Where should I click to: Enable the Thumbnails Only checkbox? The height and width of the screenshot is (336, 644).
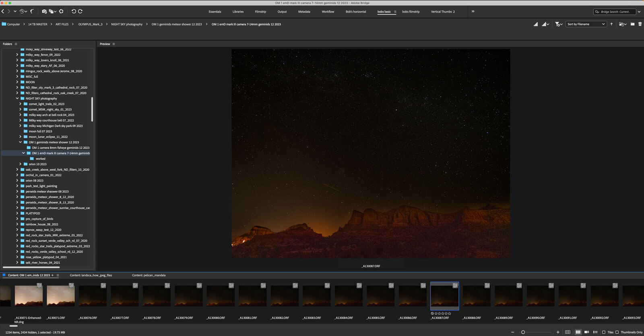(x=617, y=332)
